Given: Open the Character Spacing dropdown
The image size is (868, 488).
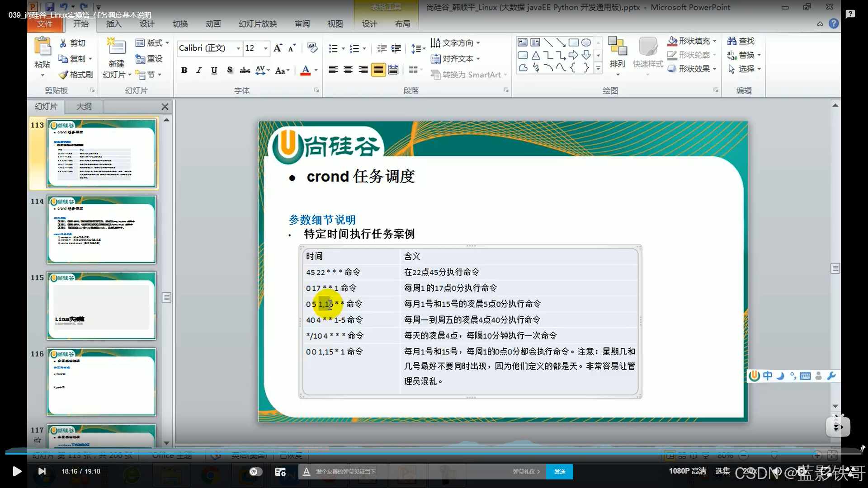Looking at the screenshot, I should [262, 70].
